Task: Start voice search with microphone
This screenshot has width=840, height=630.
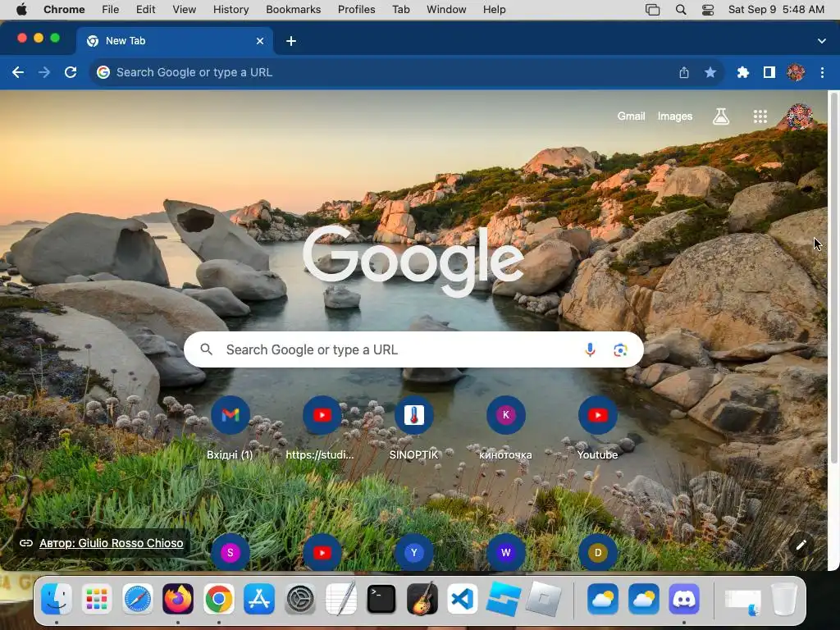Action: 589,349
